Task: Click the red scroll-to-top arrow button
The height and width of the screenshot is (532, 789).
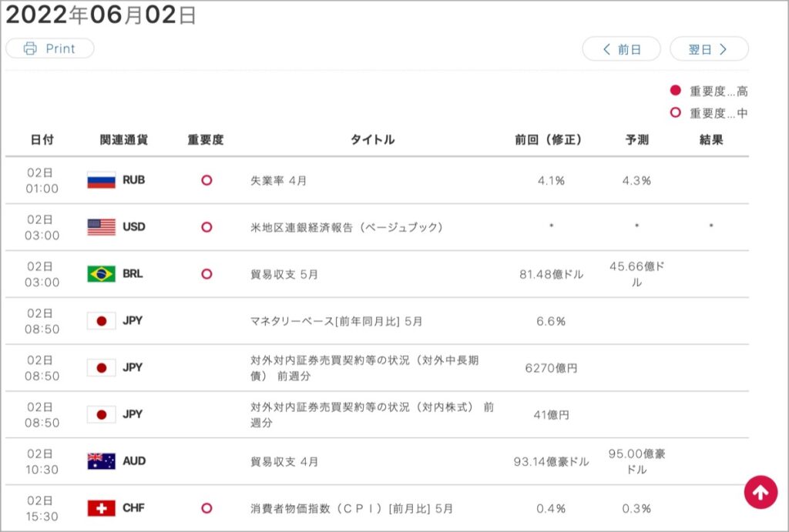Action: pos(760,492)
